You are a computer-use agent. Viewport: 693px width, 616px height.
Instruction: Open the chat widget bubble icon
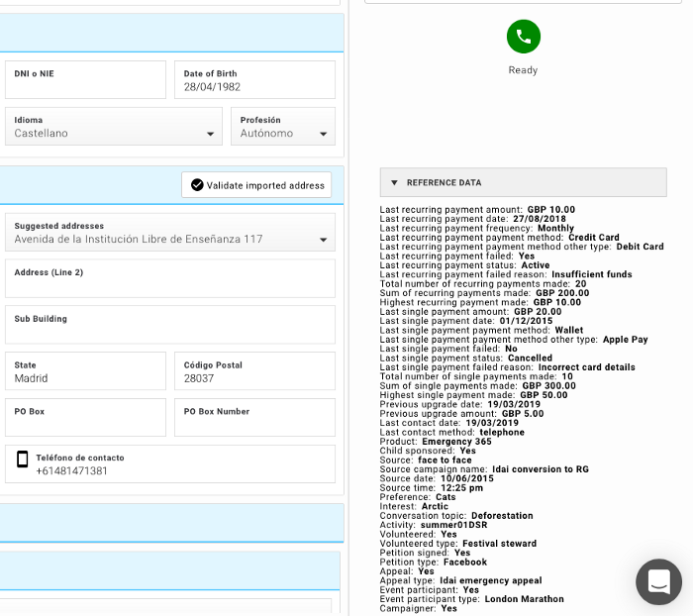coord(658,582)
